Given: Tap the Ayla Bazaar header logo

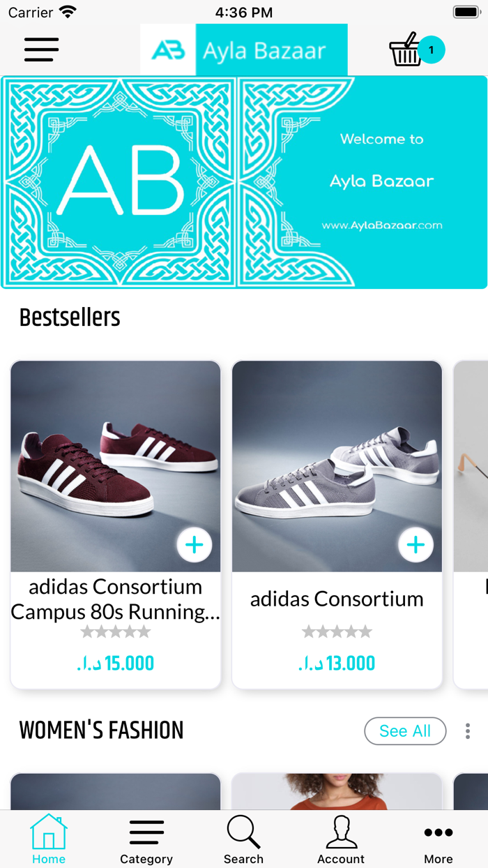Looking at the screenshot, I should pos(244,50).
